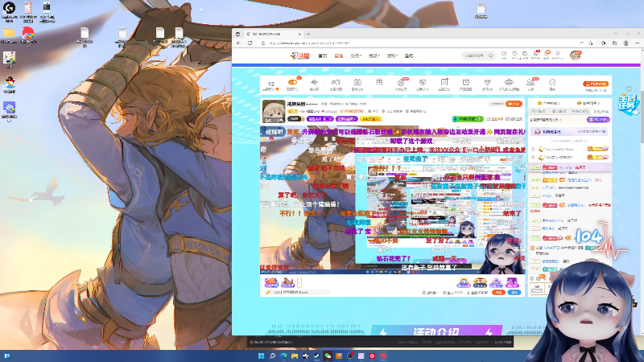Screen dimensions: 644x362
Task: Click the 活动介绍 banner
Action: [x=436, y=331]
